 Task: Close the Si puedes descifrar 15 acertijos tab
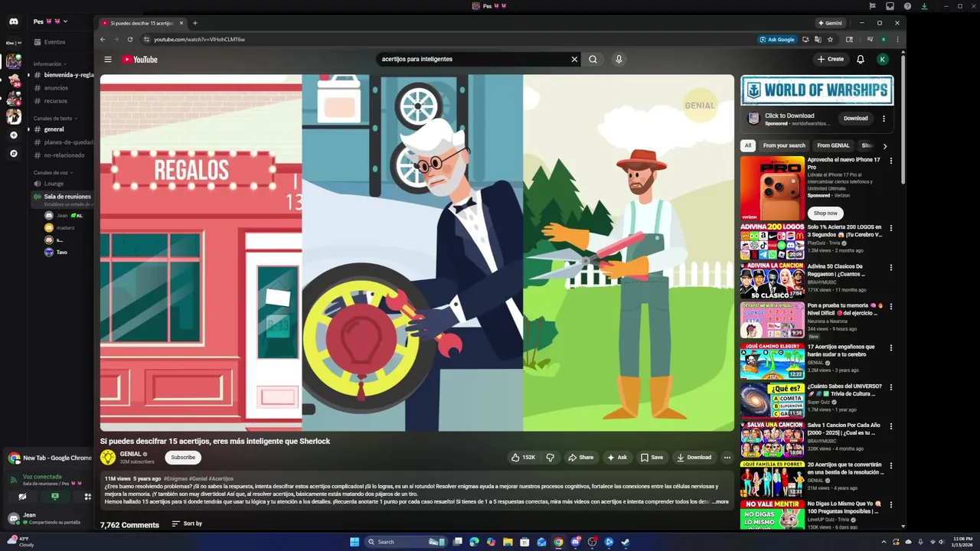(x=181, y=23)
